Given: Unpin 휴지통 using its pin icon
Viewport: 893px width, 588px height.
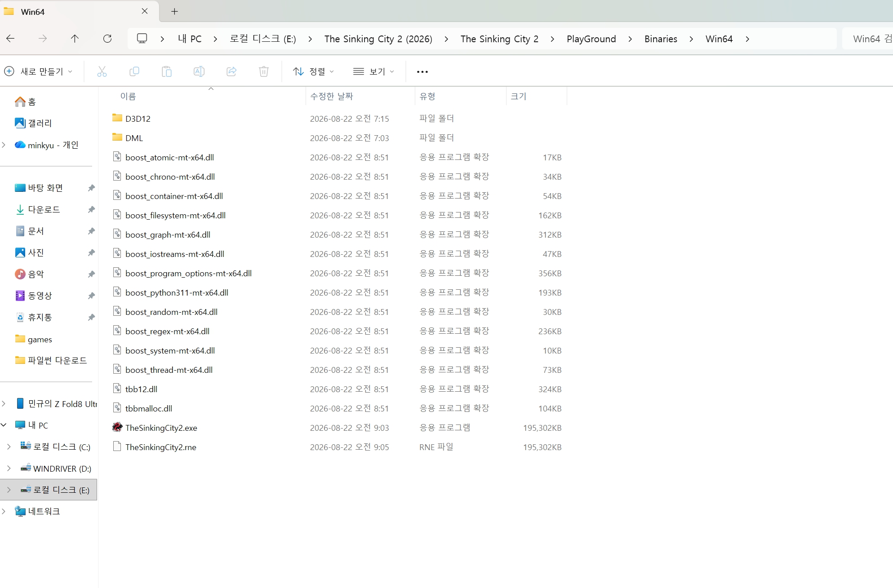Looking at the screenshot, I should (x=91, y=317).
